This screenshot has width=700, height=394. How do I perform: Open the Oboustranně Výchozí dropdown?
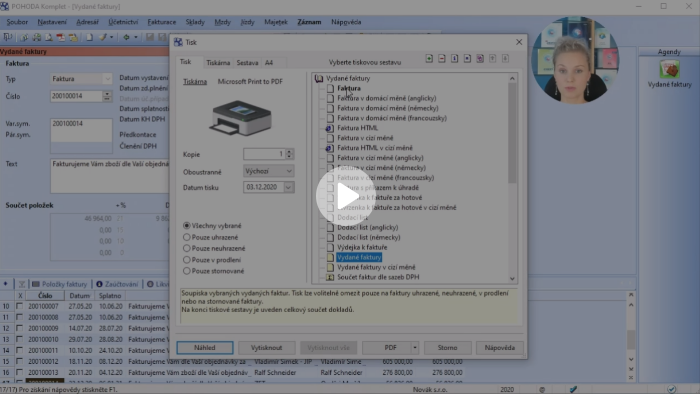[x=268, y=171]
